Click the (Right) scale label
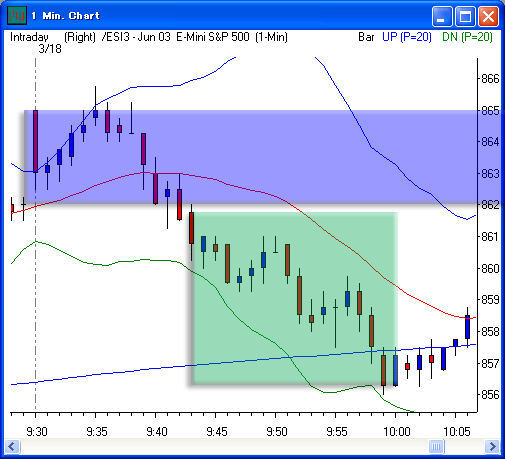Image resolution: width=505 pixels, height=459 pixels. 80,37
